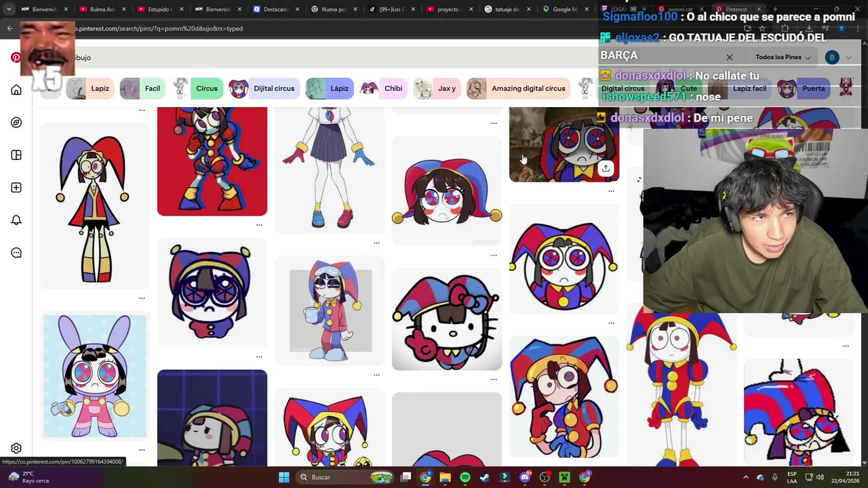
Task: Click the browser address bar URL
Action: point(157,28)
